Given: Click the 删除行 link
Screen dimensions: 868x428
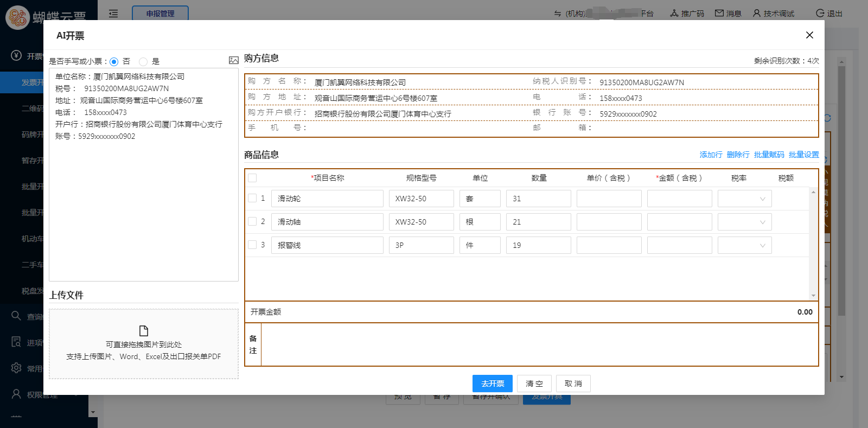Looking at the screenshot, I should pos(738,155).
